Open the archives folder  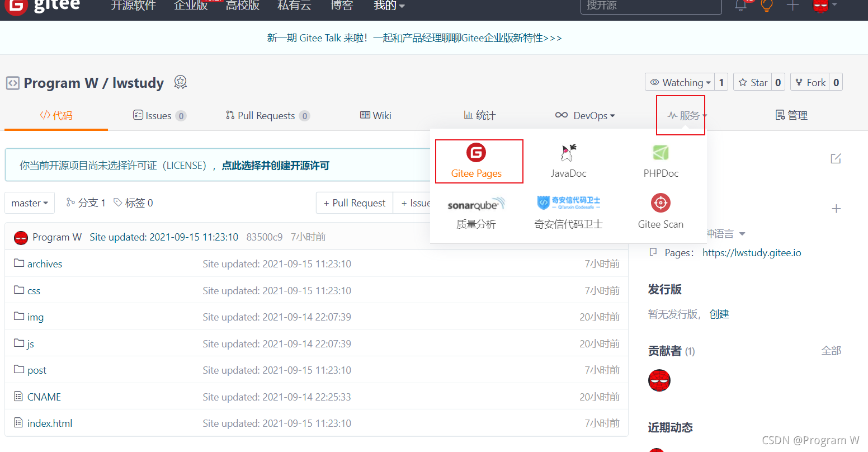pyautogui.click(x=45, y=263)
